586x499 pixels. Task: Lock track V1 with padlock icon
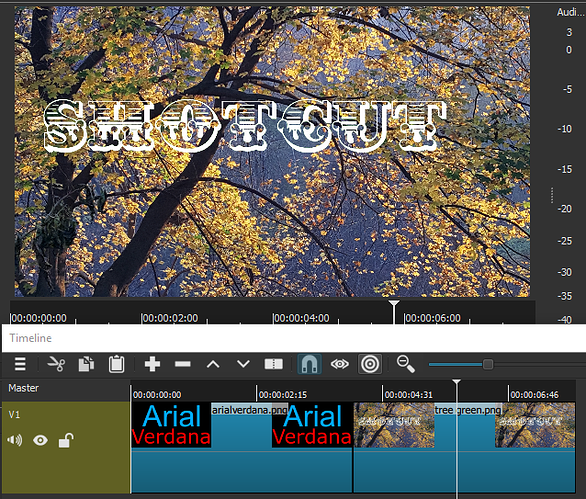pyautogui.click(x=66, y=440)
